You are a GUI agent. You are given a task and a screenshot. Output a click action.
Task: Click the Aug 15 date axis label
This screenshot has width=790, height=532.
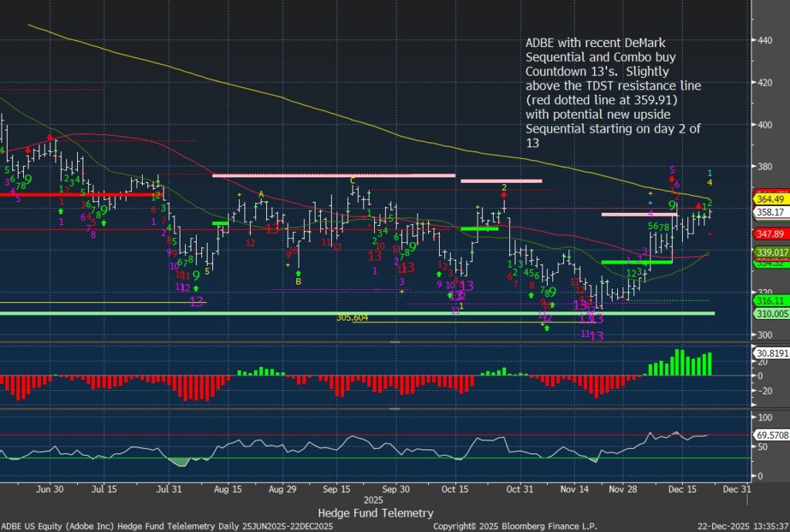(226, 489)
